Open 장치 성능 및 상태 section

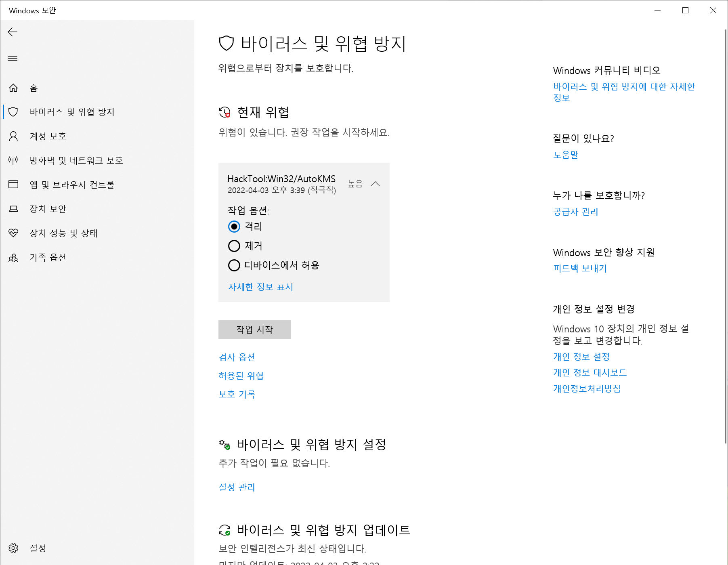97,233
